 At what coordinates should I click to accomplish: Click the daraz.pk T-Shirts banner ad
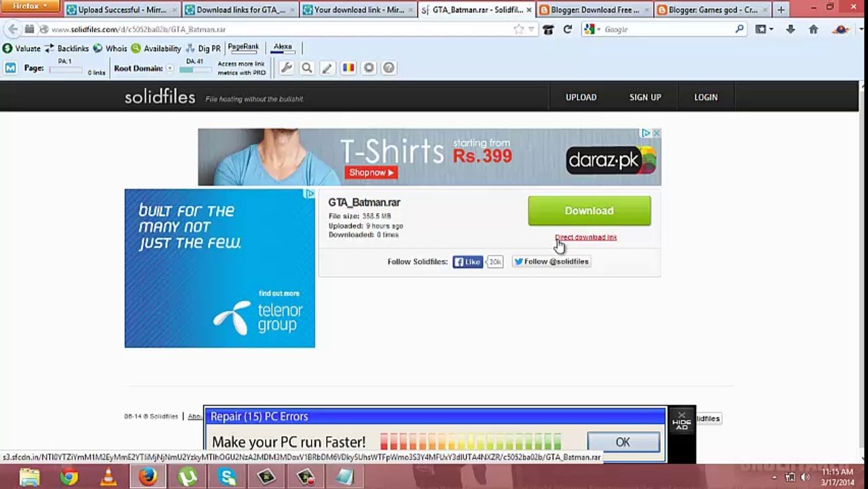click(x=429, y=157)
